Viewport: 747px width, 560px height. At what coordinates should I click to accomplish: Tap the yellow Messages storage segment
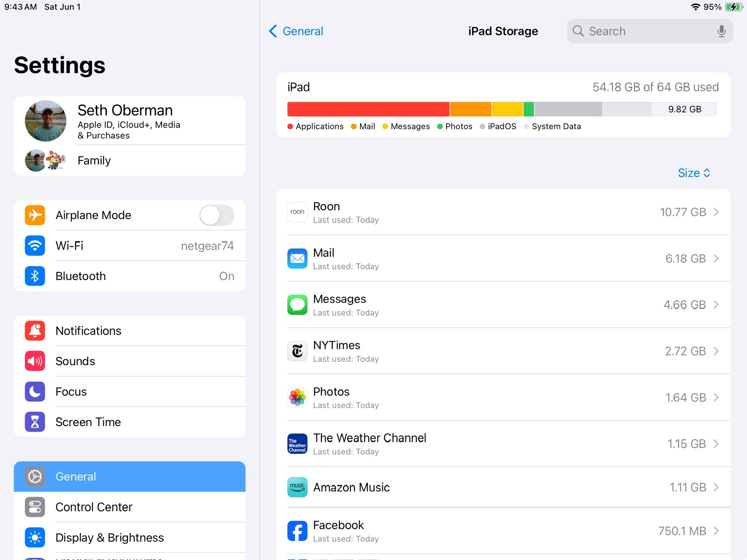[x=507, y=109]
